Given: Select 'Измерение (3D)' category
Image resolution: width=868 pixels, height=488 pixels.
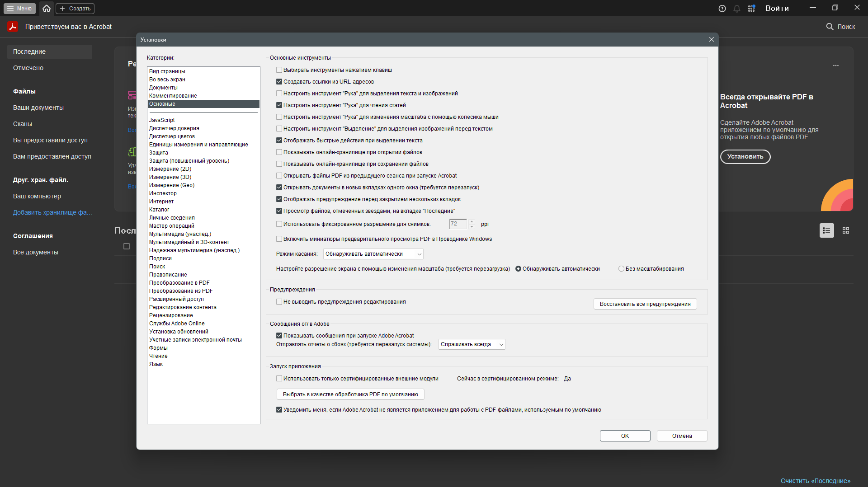Looking at the screenshot, I should (x=203, y=177).
